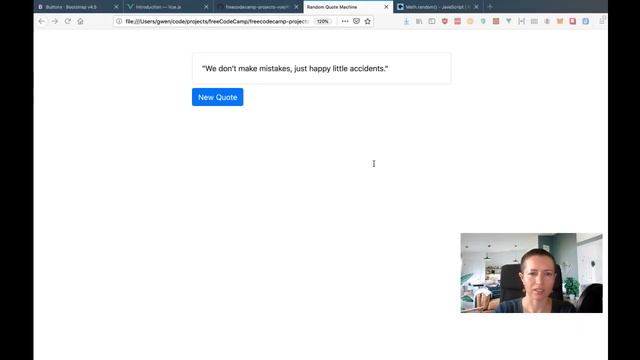This screenshot has width=640, height=360.
Task: Open the browser home page icon
Action: pos(80,21)
